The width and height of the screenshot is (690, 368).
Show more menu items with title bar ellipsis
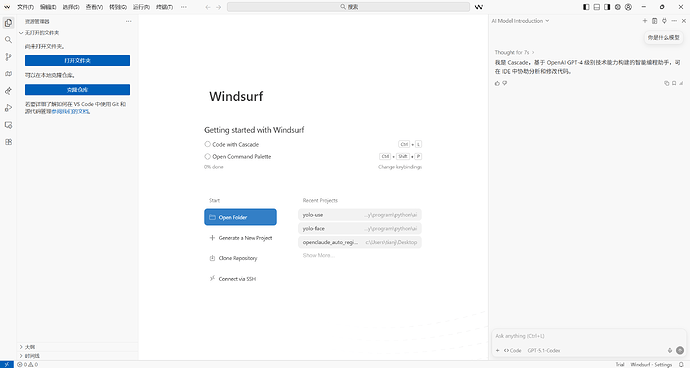(x=184, y=7)
